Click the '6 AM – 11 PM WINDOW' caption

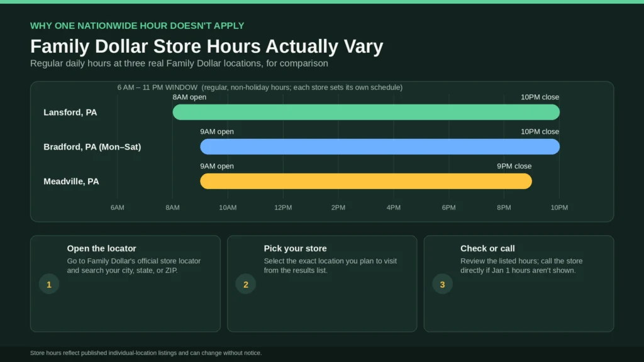[x=157, y=87]
